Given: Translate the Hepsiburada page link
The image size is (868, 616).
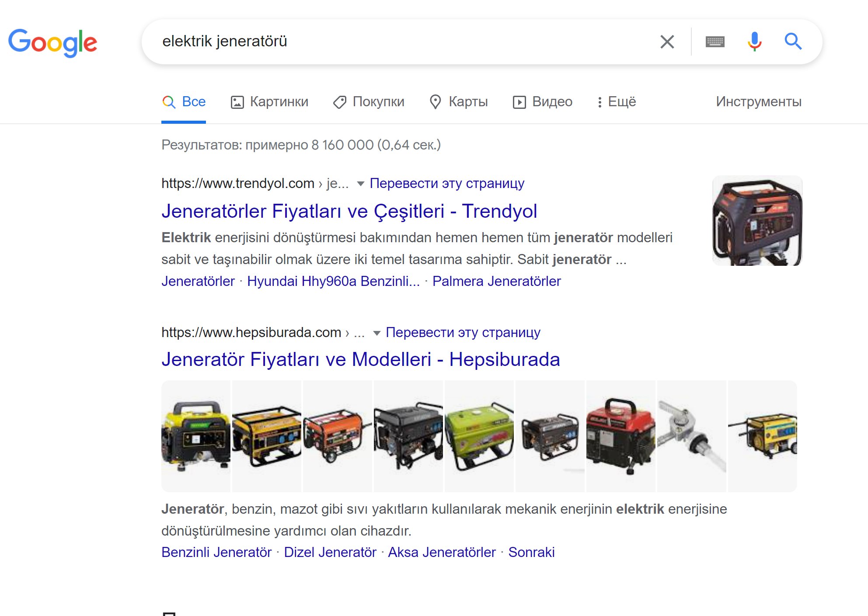Looking at the screenshot, I should [x=463, y=332].
